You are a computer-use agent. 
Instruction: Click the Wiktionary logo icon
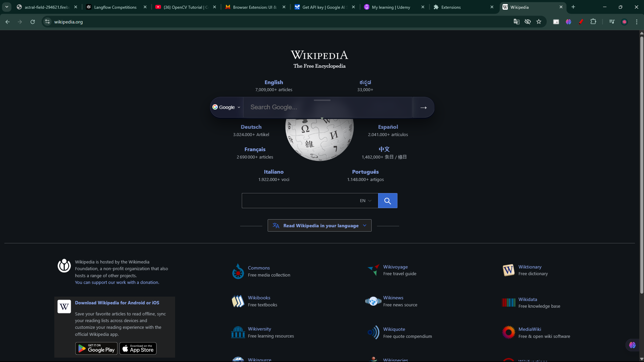point(508,270)
